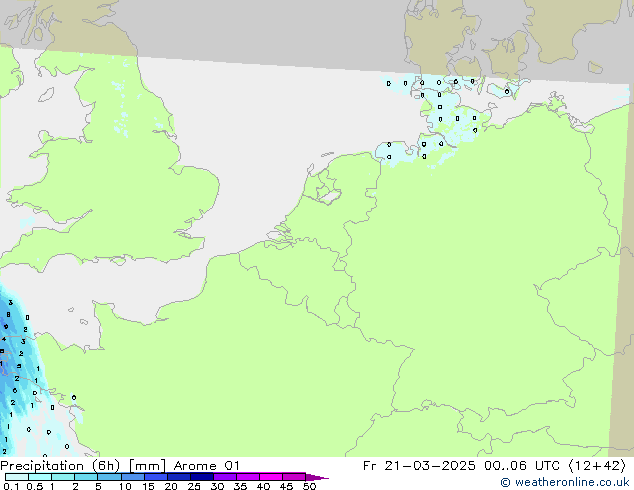
Task: Click the 40–45 mm magenta legend swatch
Action: [271, 477]
